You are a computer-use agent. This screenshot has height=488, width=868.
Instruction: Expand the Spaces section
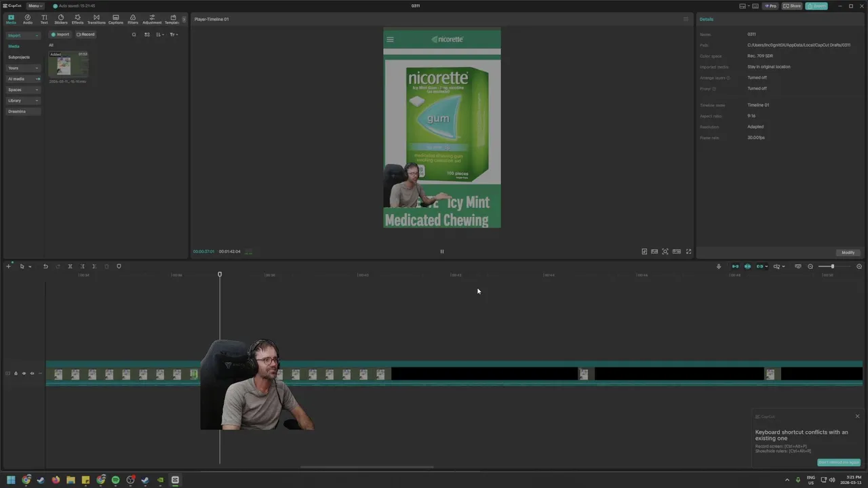[x=23, y=89]
